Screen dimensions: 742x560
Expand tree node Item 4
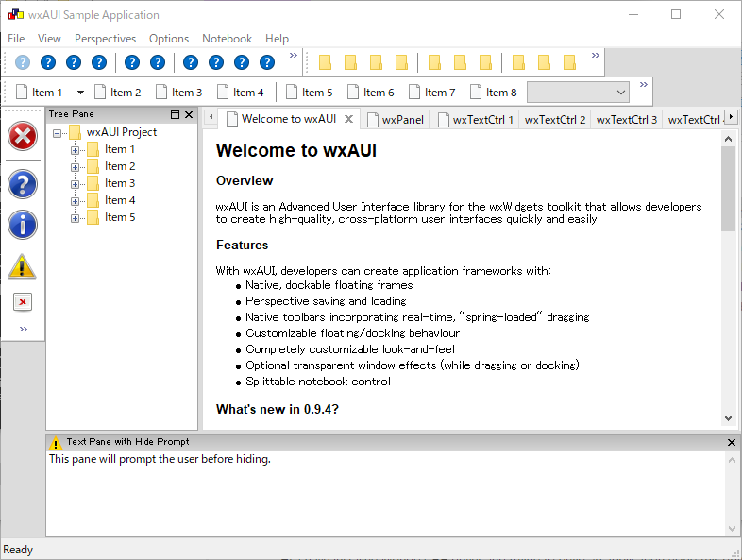75,202
